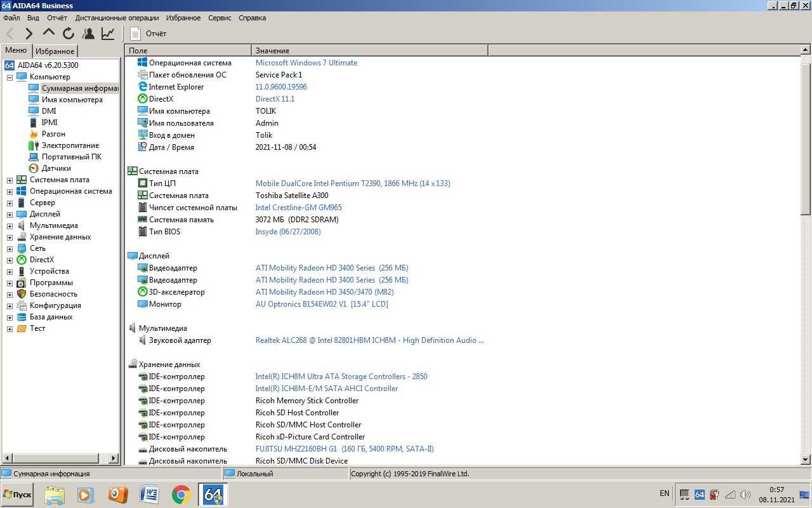Click the База данных tree icon

coord(22,317)
